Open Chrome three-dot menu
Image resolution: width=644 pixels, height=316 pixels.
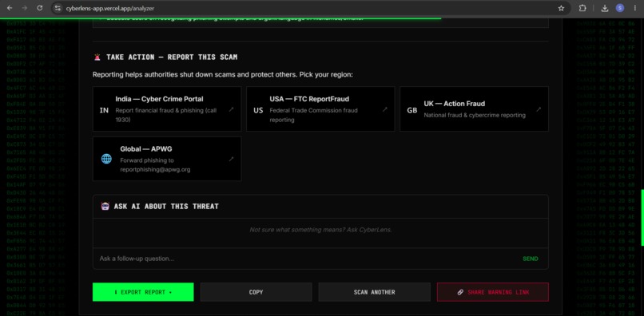point(635,8)
